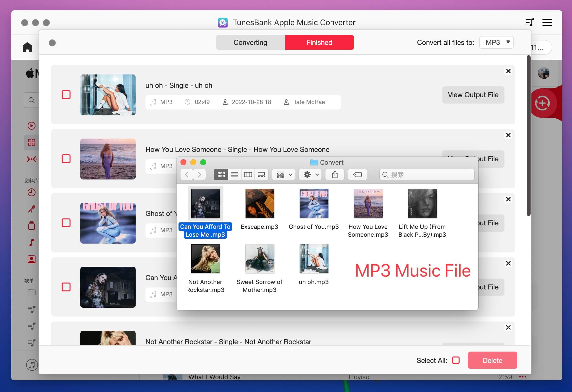
Task: Select the grid view icon in Finder
Action: click(x=221, y=174)
